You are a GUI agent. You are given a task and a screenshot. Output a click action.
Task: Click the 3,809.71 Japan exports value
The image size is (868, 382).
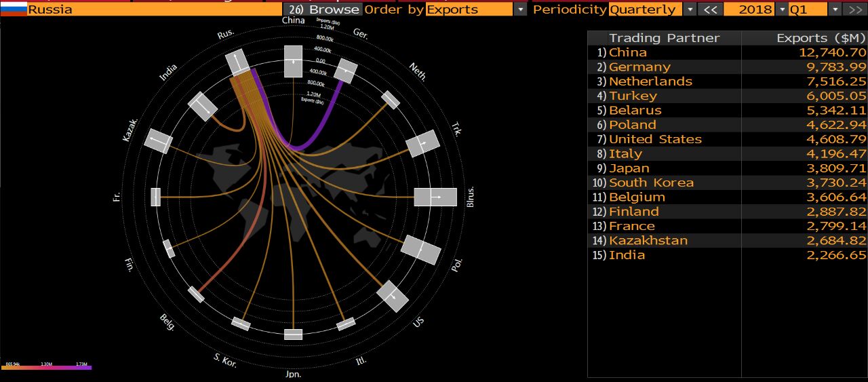[836, 168]
